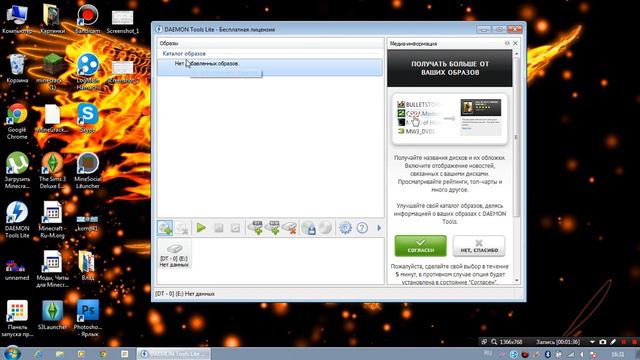The width and height of the screenshot is (640, 360).
Task: Click the Нет, спасибо button
Action: point(479,246)
